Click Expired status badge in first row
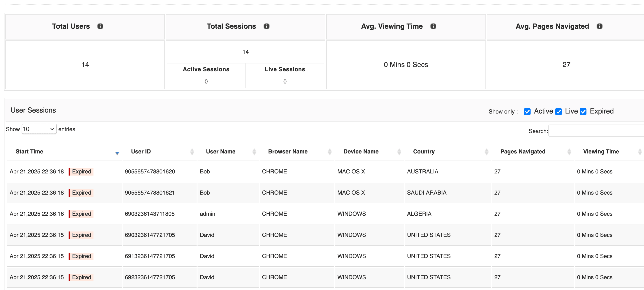 pos(81,172)
